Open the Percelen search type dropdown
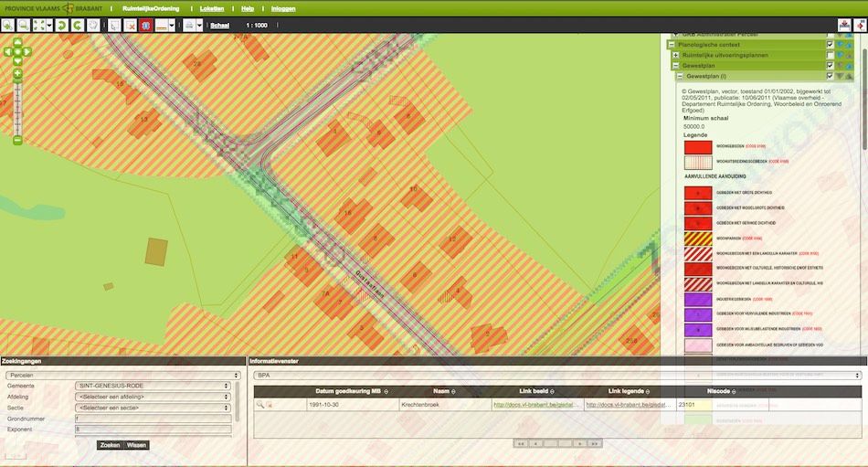The height and width of the screenshot is (467, 868). coord(123,376)
